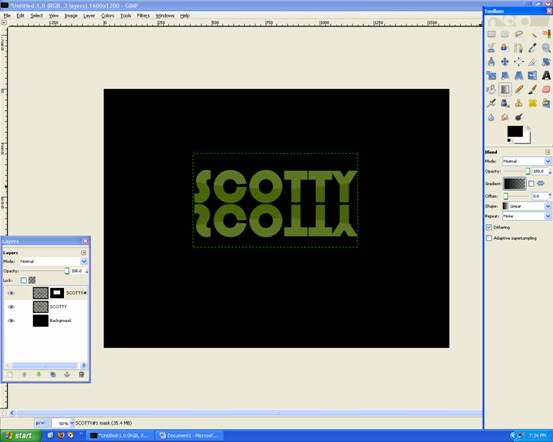This screenshot has height=442, width=553.
Task: Click the Windows Start button
Action: (x=20, y=436)
